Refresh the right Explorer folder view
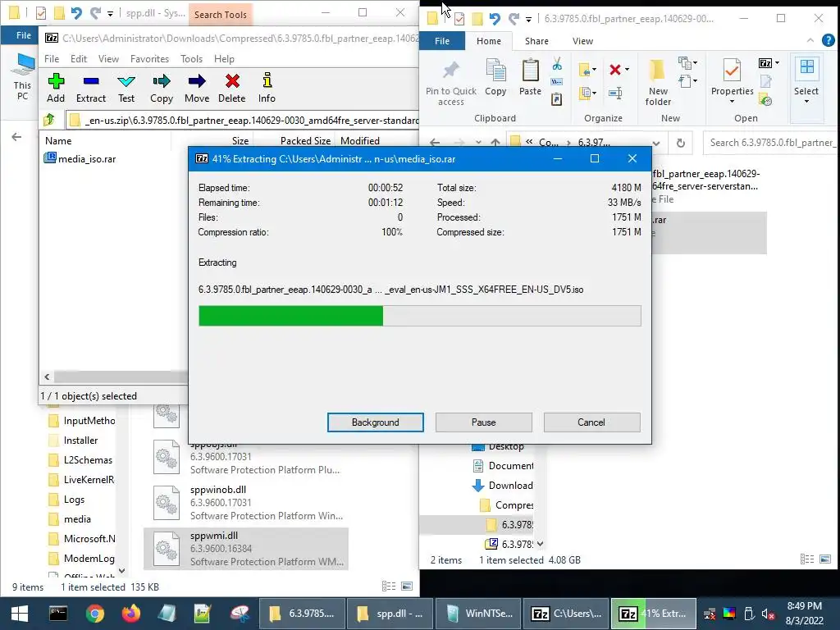 click(x=680, y=143)
